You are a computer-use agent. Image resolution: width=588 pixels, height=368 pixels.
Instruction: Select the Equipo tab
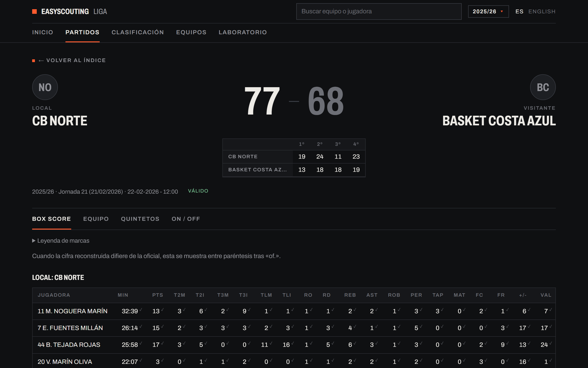click(x=96, y=219)
